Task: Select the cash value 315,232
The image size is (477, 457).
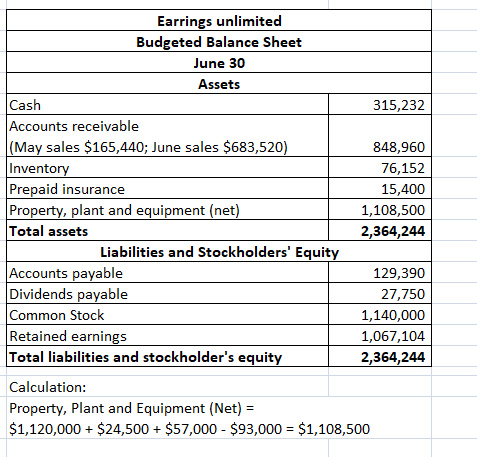Action: point(380,104)
